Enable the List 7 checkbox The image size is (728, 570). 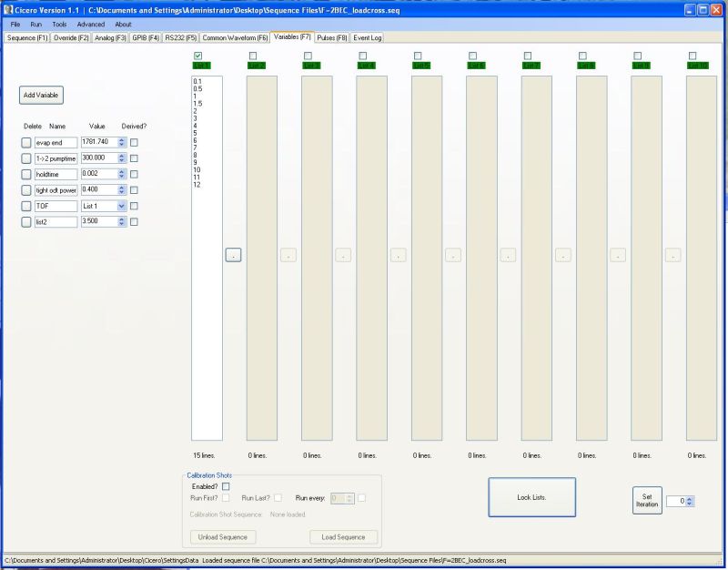coord(528,56)
